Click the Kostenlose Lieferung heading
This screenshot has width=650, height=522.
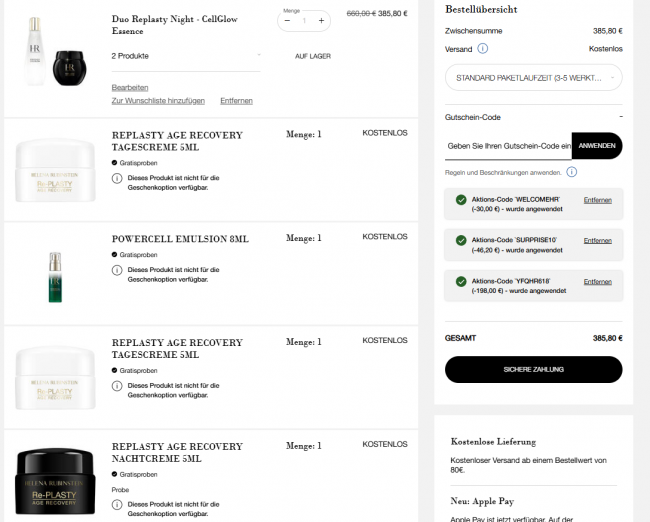493,442
